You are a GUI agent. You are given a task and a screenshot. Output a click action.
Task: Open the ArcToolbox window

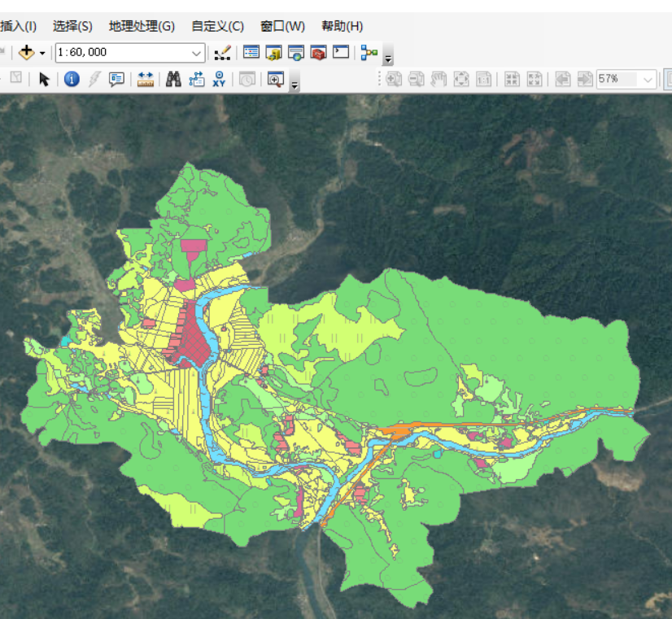[318, 53]
